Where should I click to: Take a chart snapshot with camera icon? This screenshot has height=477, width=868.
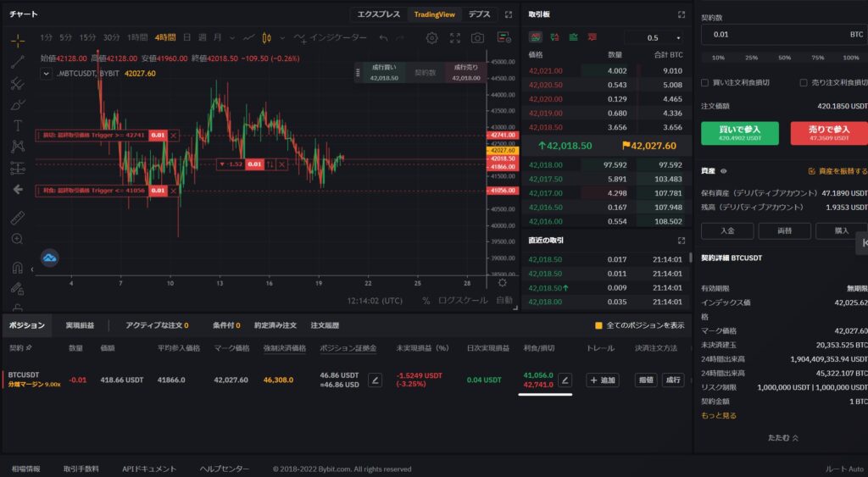tap(477, 37)
